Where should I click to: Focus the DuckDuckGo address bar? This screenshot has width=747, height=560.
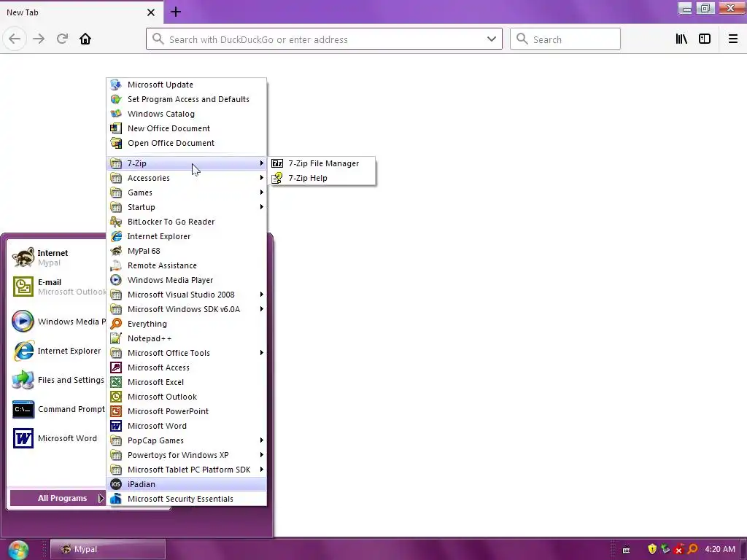click(x=324, y=39)
